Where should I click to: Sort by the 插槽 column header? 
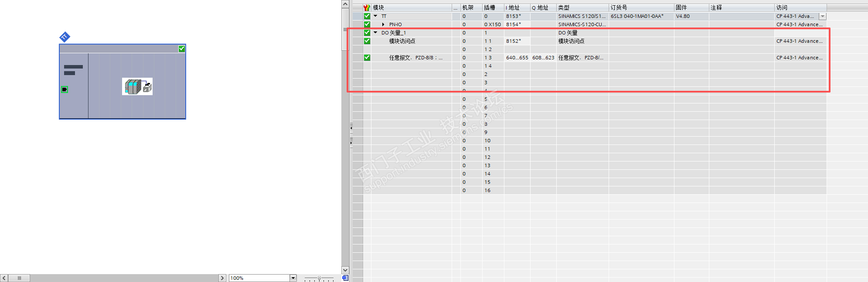493,7
